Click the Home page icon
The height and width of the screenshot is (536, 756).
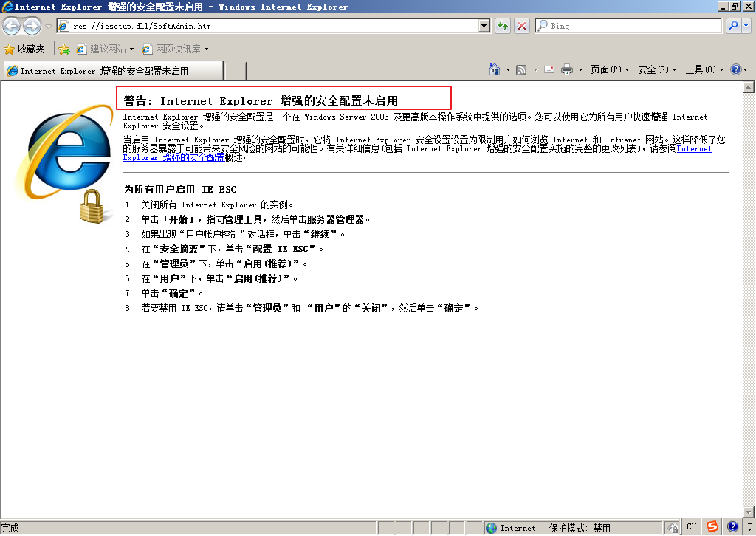(495, 69)
